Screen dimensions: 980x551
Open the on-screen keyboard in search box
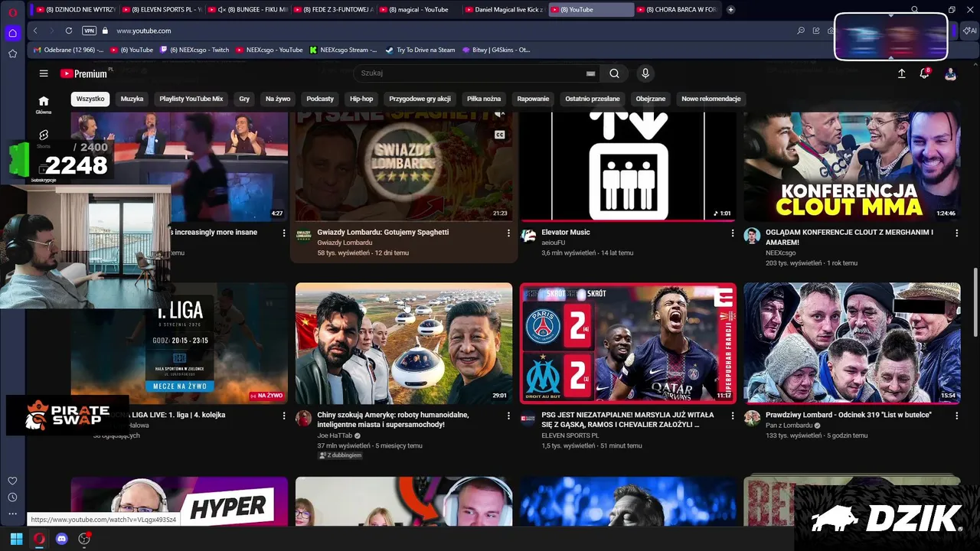(590, 73)
